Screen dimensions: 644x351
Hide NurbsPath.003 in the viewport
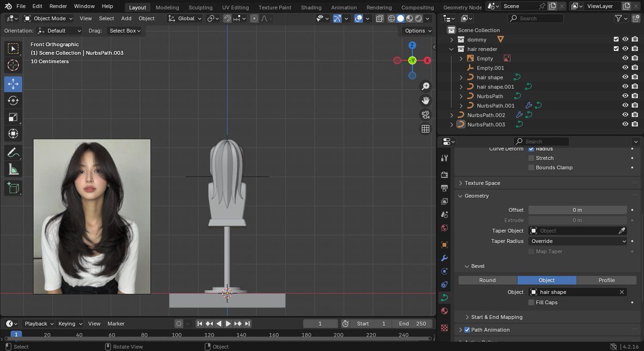point(625,125)
